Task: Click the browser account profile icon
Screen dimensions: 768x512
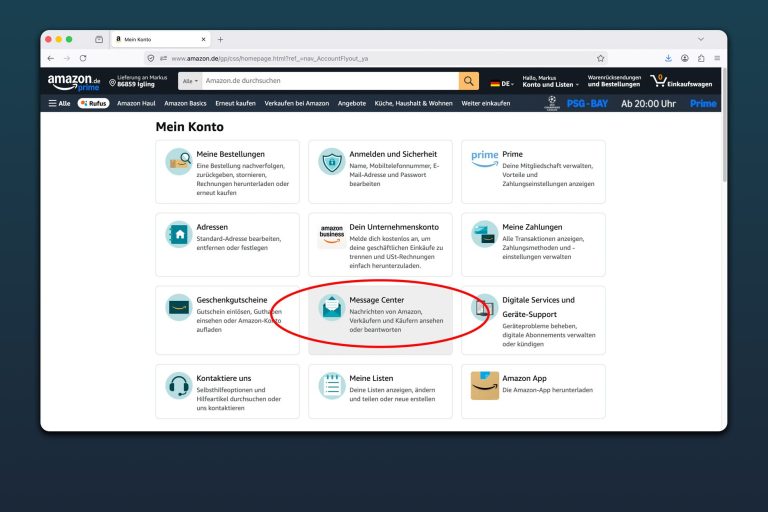Action: tap(685, 58)
